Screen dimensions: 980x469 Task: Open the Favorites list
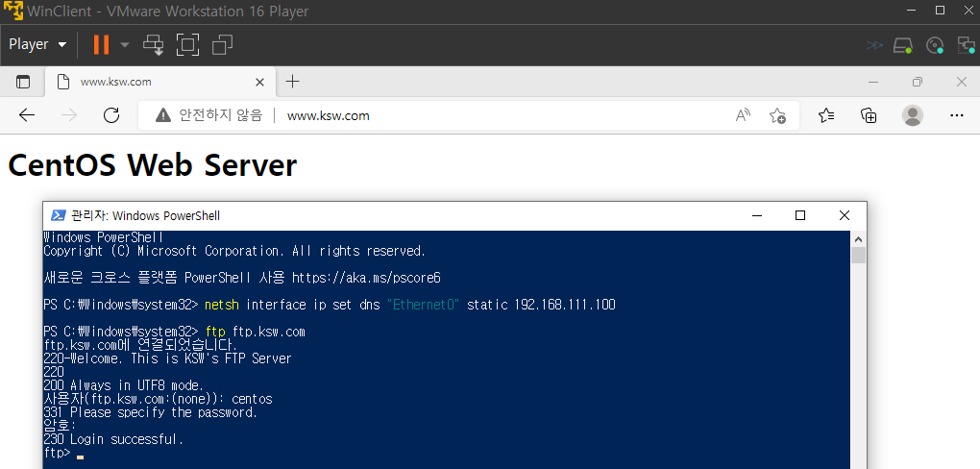(x=826, y=115)
